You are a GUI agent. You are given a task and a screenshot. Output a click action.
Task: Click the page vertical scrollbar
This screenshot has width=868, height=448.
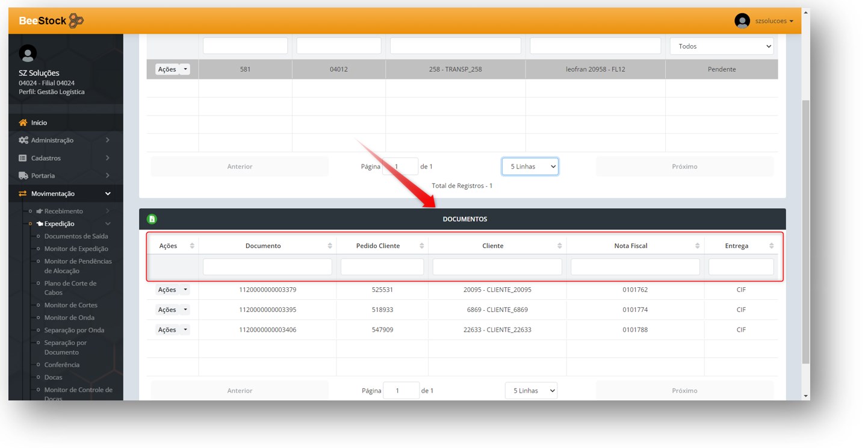[x=805, y=229]
